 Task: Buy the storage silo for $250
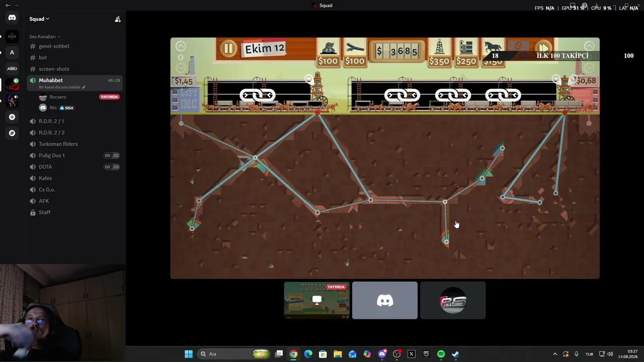coord(466,53)
